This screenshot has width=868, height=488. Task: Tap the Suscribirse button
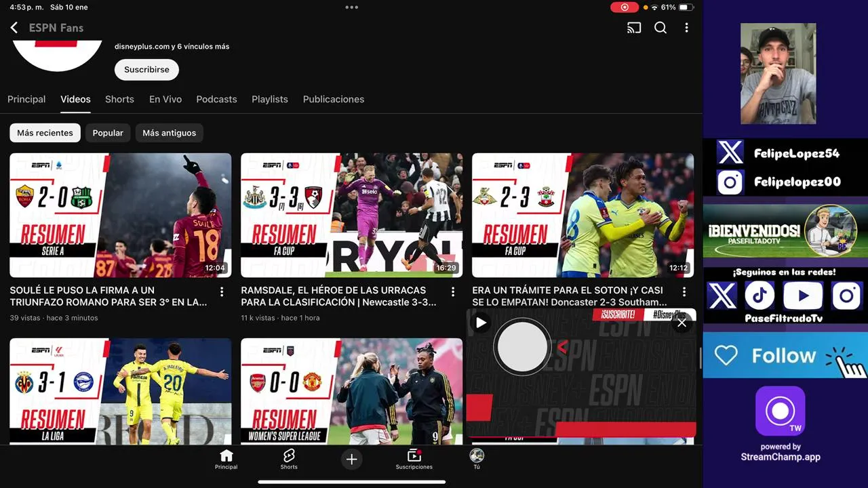click(x=146, y=70)
